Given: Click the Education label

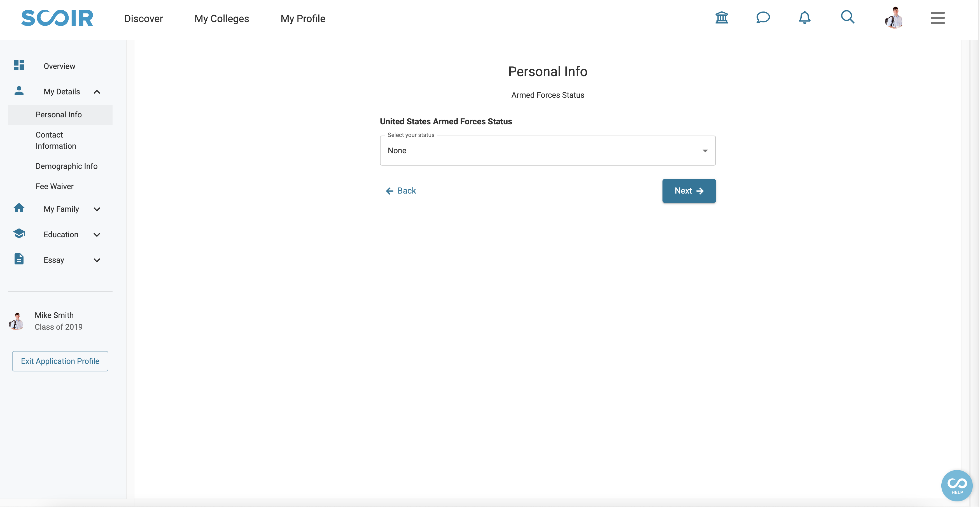Looking at the screenshot, I should click(x=61, y=234).
